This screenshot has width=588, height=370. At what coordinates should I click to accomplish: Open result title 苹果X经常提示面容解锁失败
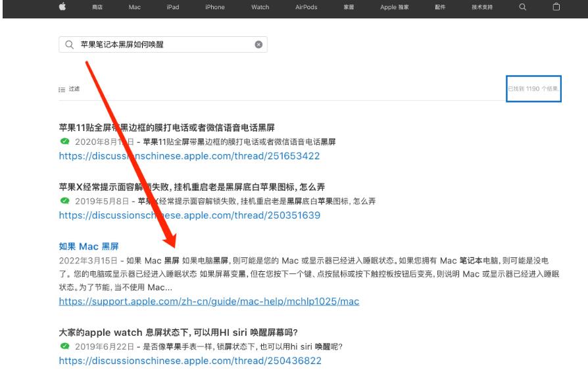[192, 187]
